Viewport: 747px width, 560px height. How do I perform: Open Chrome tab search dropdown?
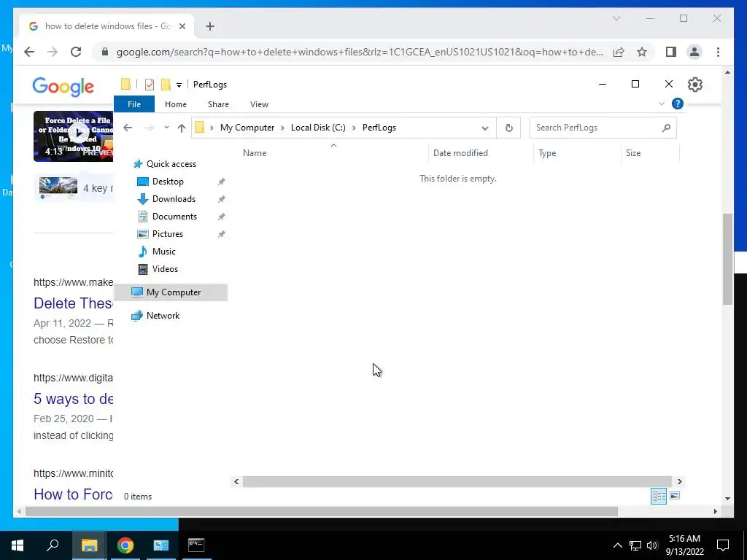(616, 18)
